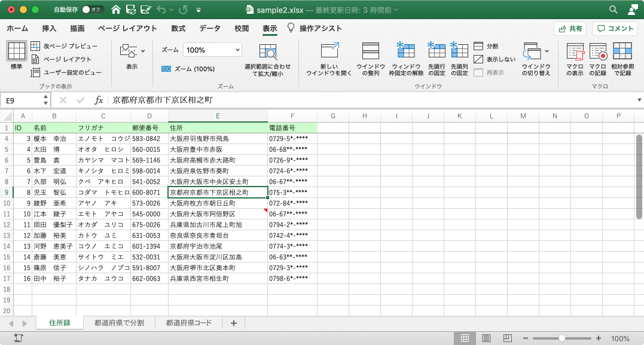Open the zoom 100% combo box
644x345 pixels.
tap(212, 50)
